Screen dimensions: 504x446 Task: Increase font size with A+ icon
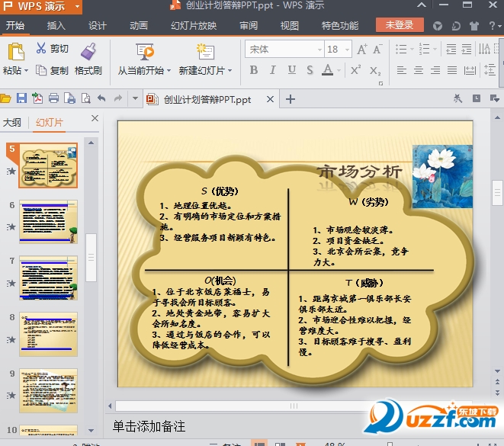362,49
